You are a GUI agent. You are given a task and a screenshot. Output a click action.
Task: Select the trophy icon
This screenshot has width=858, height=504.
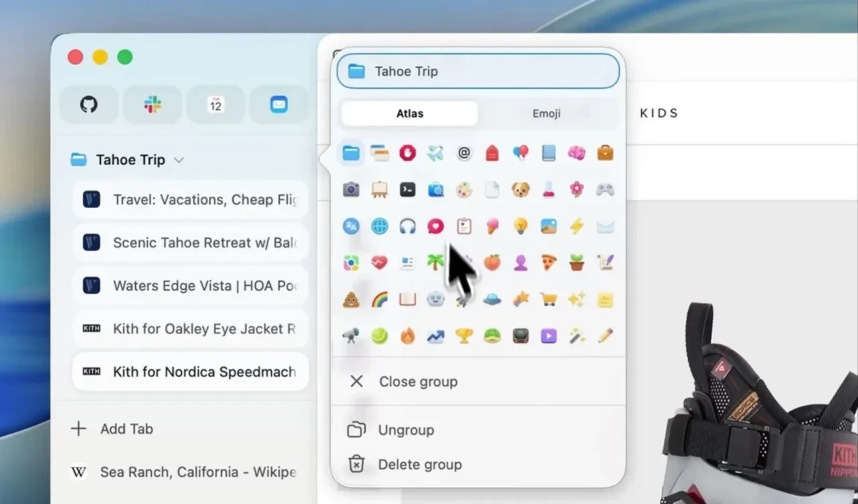pyautogui.click(x=465, y=335)
